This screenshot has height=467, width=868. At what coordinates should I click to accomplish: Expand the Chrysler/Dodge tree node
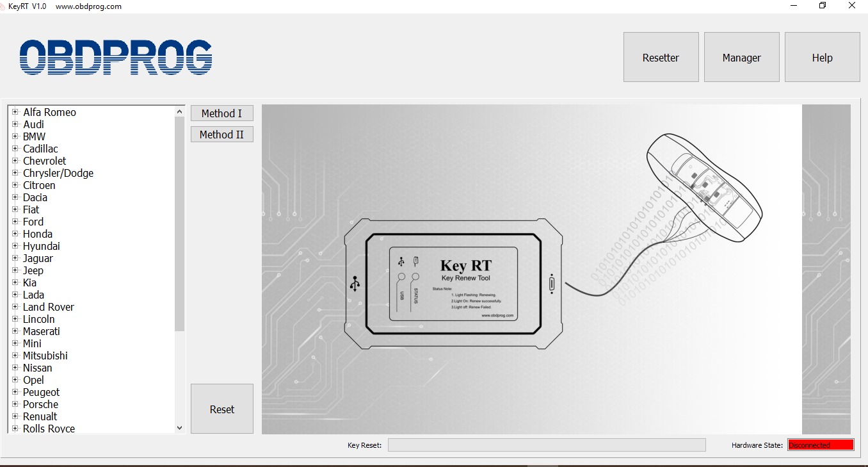[x=15, y=173]
